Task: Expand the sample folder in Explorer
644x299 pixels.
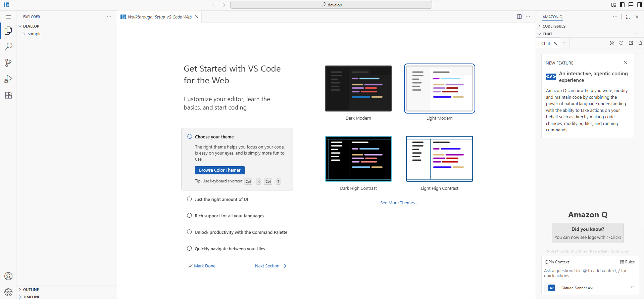Action: [35, 34]
